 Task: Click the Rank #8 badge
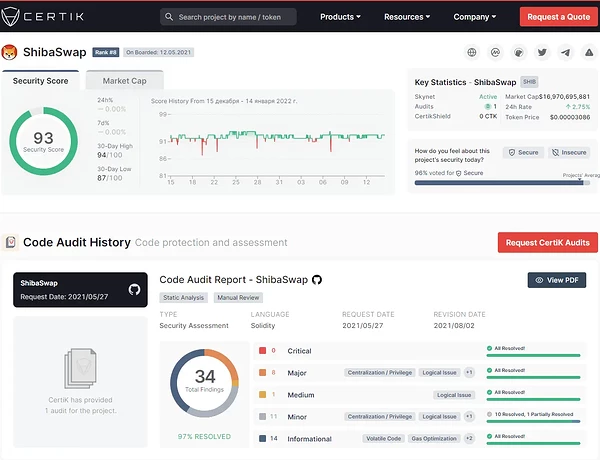coord(106,52)
